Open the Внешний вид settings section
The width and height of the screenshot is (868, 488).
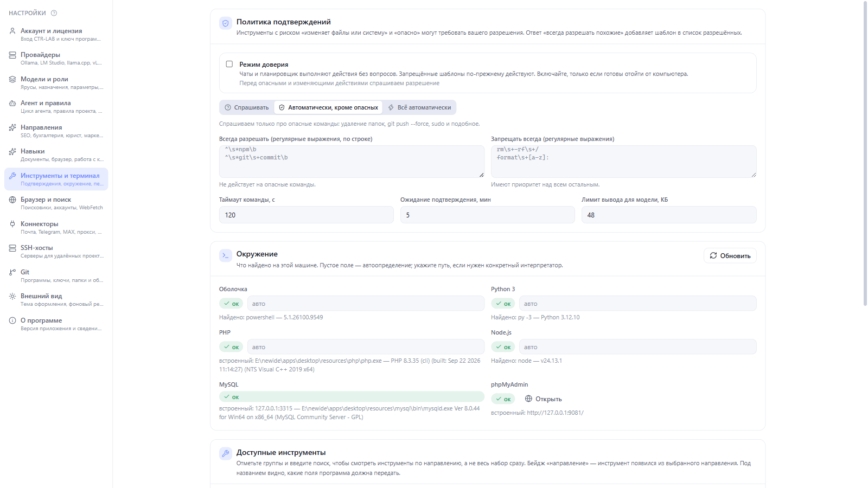coord(56,299)
